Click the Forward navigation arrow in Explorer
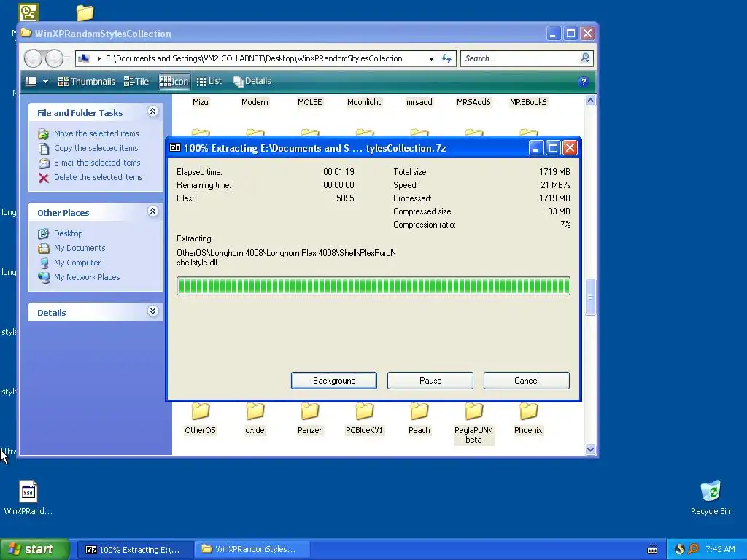The image size is (747, 560). [54, 58]
